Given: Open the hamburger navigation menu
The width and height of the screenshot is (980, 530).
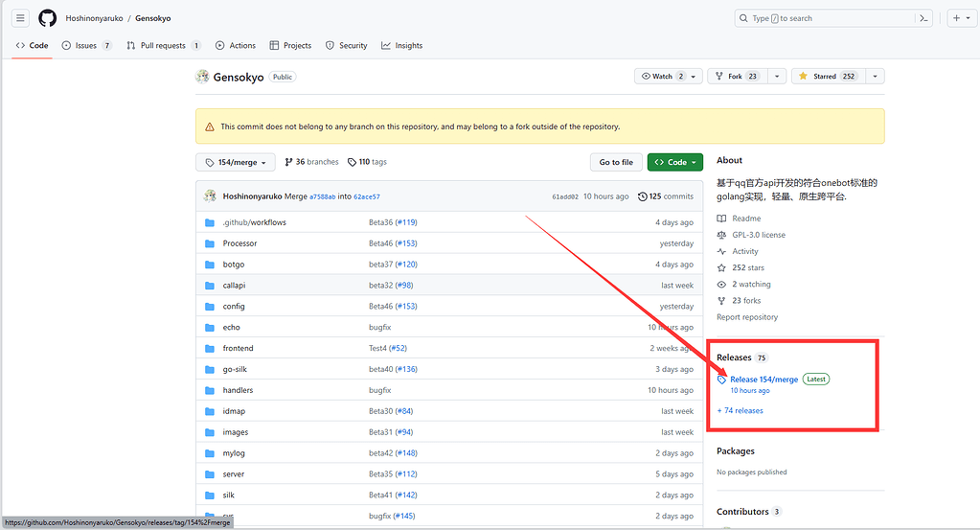Looking at the screenshot, I should coord(20,18).
